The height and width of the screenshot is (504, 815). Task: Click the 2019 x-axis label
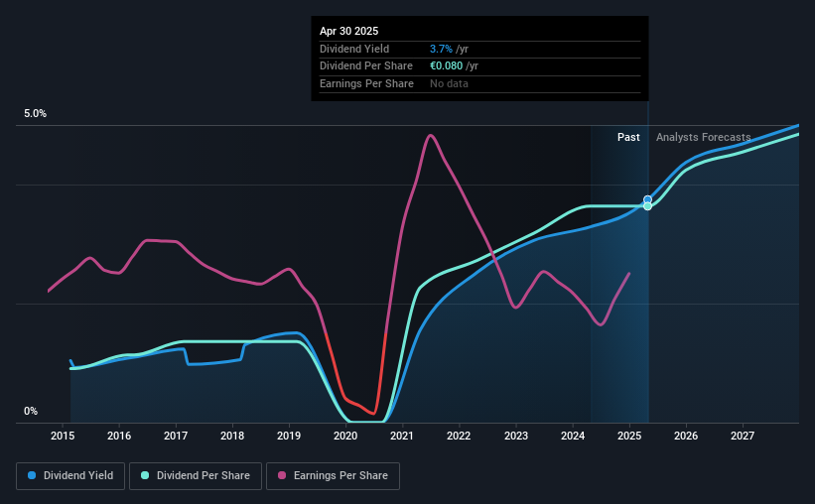tap(289, 436)
